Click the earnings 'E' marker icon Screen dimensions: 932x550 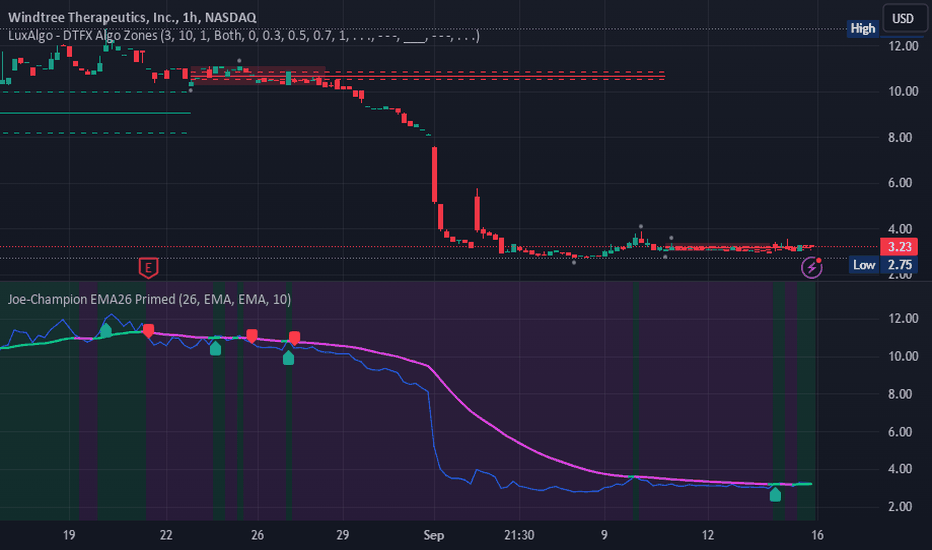[x=148, y=268]
